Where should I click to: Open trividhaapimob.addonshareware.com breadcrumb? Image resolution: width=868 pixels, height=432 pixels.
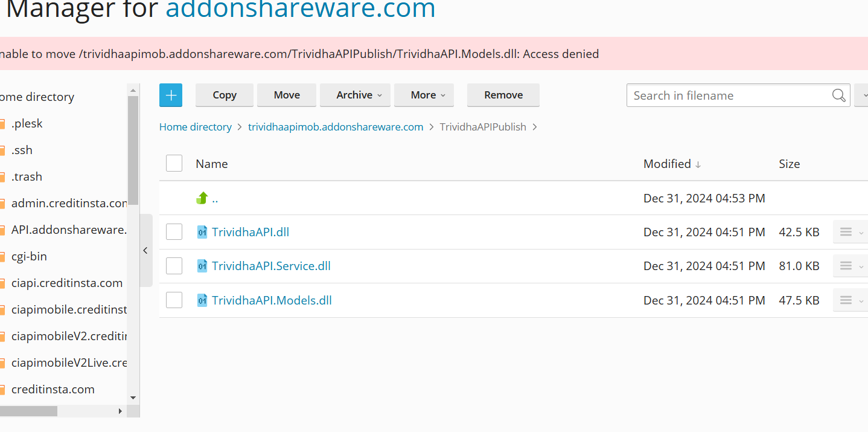click(x=336, y=127)
